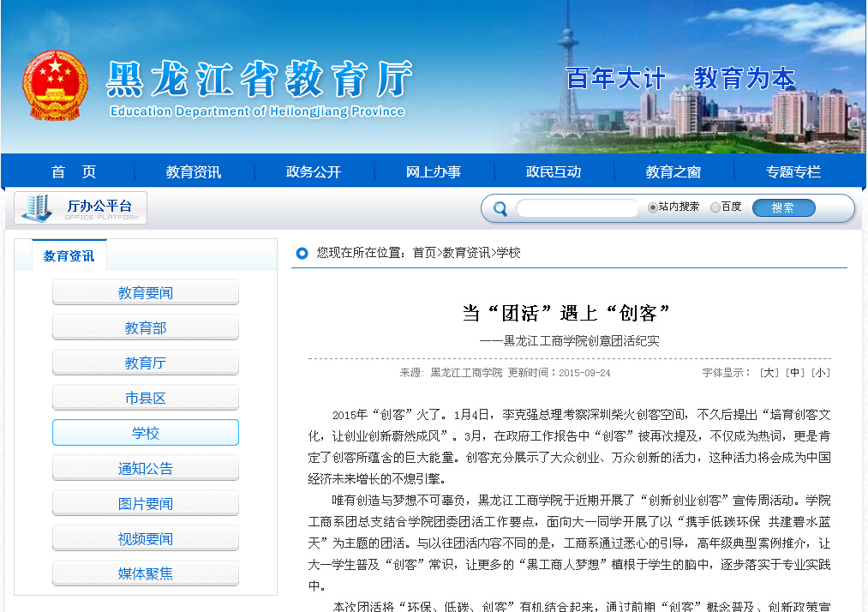Open 通知公告 sidebar section
This screenshot has height=612, width=868.
146,469
